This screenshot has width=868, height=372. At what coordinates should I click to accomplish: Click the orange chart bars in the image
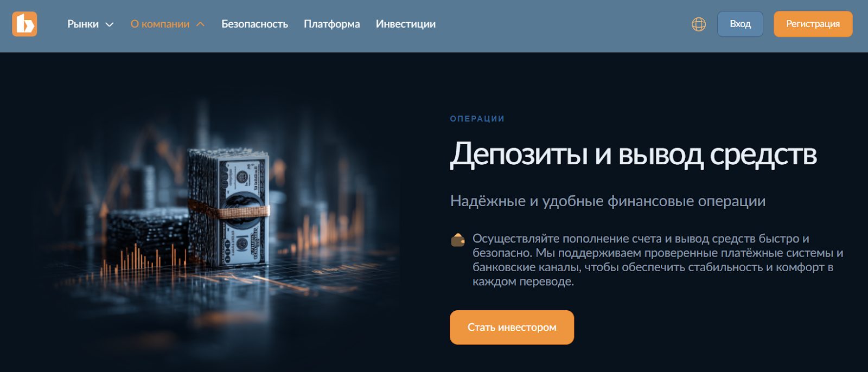pyautogui.click(x=144, y=259)
